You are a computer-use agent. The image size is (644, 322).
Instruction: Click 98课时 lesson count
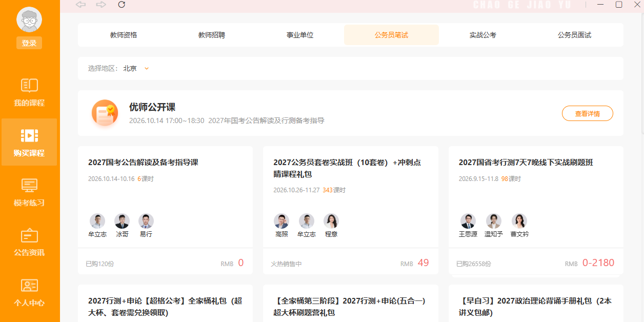click(x=511, y=179)
